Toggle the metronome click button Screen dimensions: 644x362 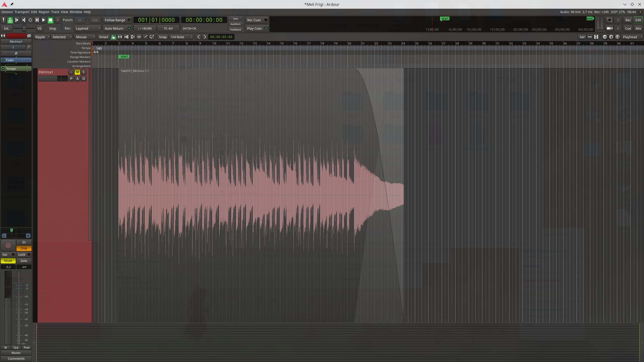tap(10, 20)
